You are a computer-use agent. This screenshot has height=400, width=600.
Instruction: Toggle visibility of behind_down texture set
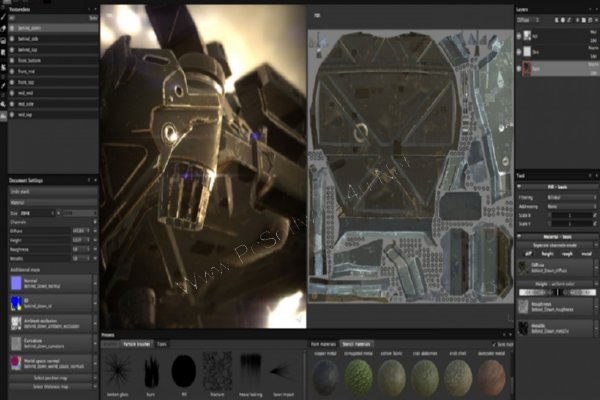coord(12,28)
